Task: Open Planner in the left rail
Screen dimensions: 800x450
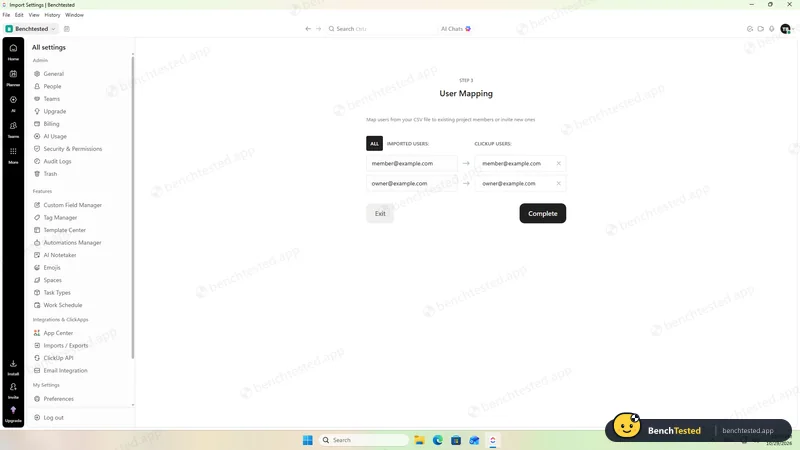Action: pyautogui.click(x=13, y=78)
